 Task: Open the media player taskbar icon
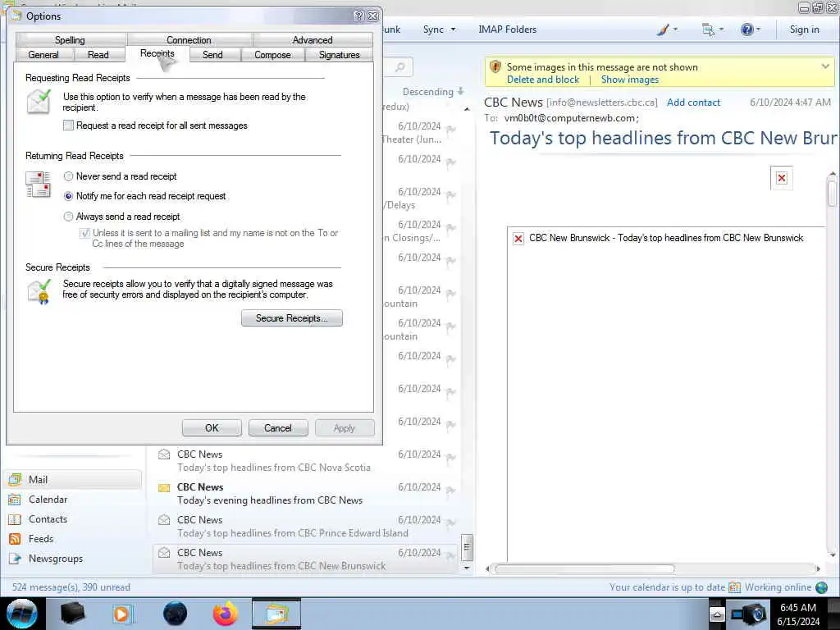point(122,614)
